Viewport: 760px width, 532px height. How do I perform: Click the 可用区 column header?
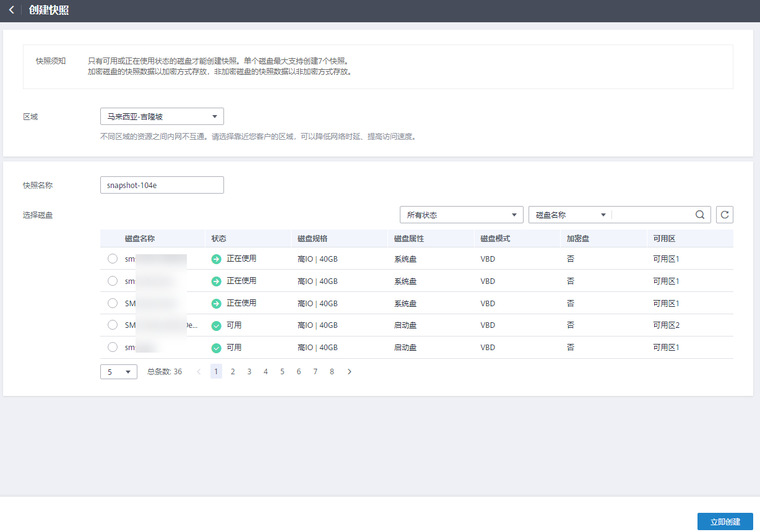(664, 238)
